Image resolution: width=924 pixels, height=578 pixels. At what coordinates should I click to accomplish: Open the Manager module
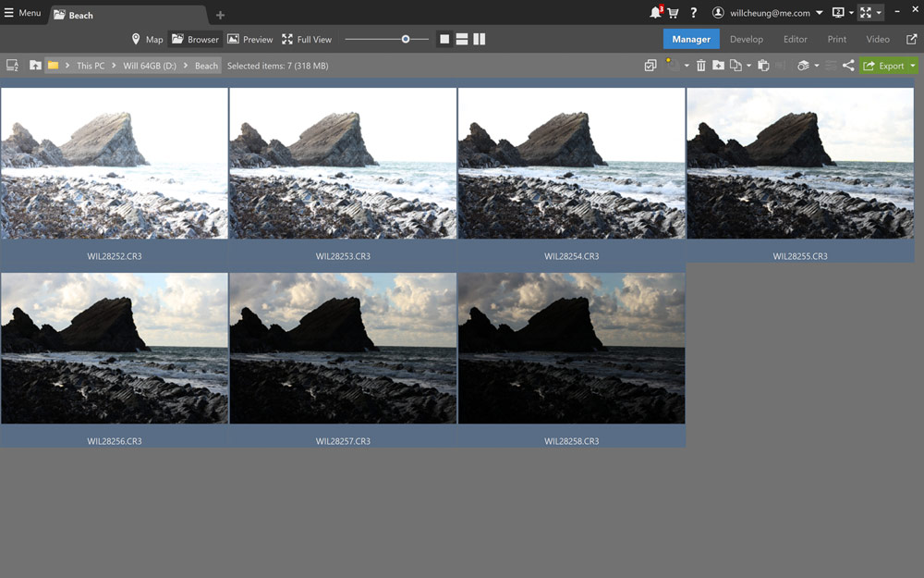tap(691, 39)
